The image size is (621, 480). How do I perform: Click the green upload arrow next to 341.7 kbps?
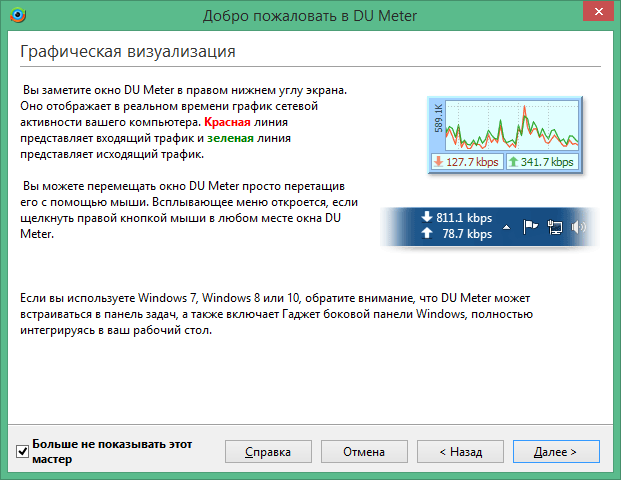(513, 162)
